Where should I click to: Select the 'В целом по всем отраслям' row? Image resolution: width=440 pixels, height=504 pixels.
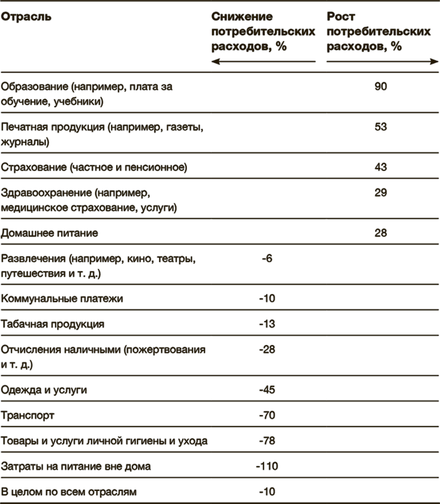coord(69,492)
